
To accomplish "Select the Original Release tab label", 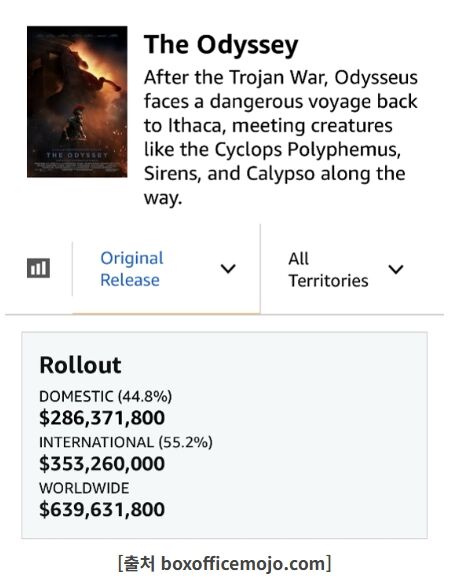I will [132, 269].
